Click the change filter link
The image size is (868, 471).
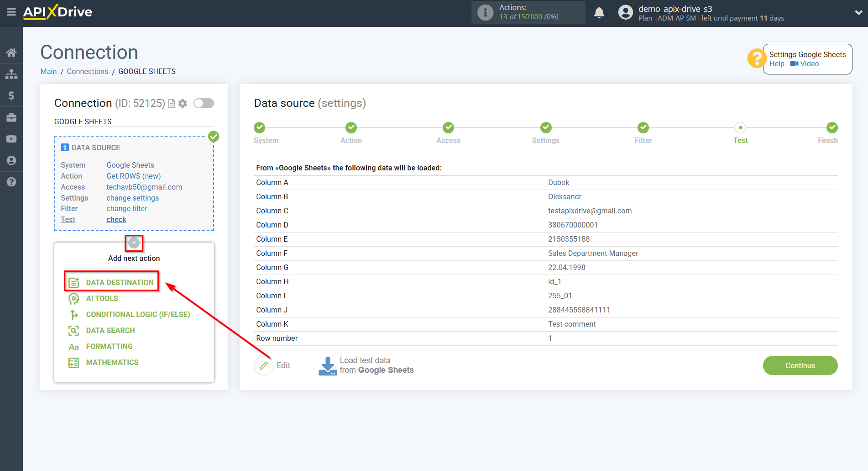(x=127, y=208)
